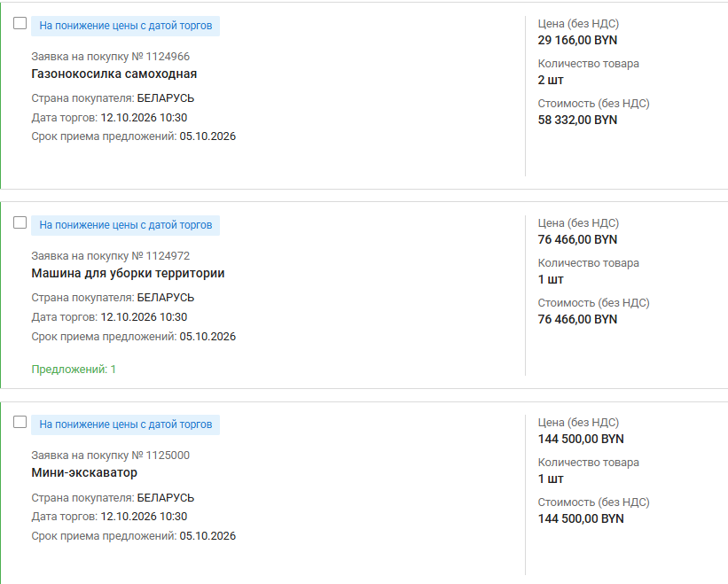The height and width of the screenshot is (584, 728).
Task: Open the Мини-экскаватор listing title
Action: pos(84,472)
